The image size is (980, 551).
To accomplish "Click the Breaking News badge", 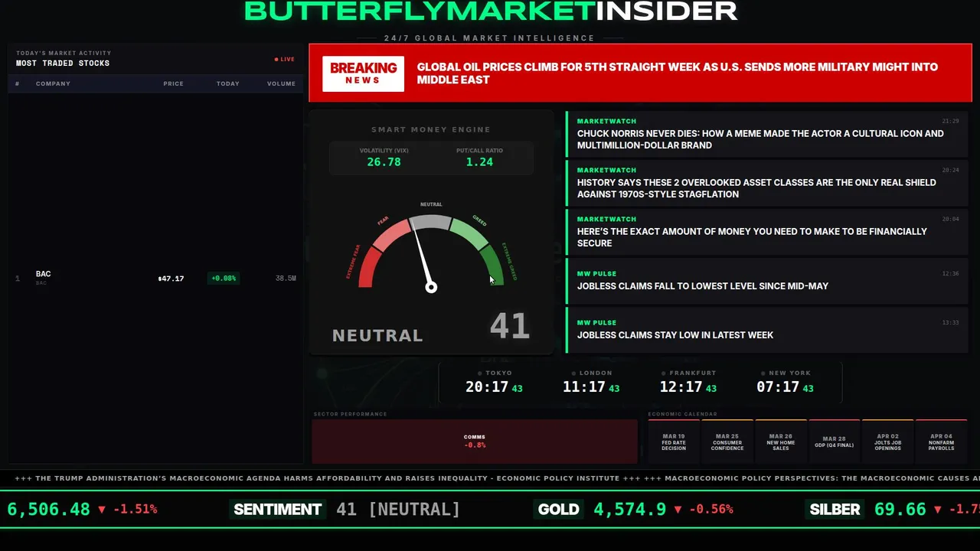I will (363, 73).
